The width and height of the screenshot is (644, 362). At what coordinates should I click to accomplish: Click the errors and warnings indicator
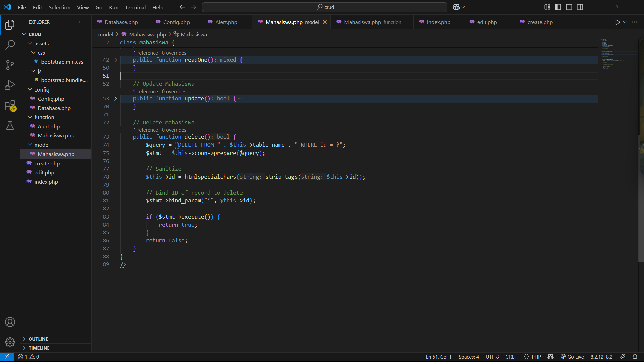(29, 357)
